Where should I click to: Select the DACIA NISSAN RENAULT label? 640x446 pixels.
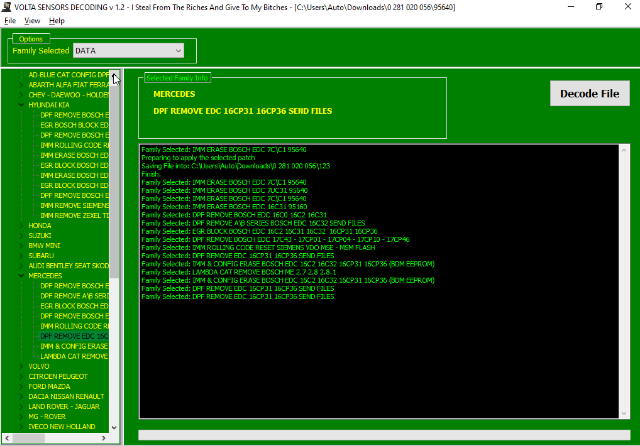point(66,397)
